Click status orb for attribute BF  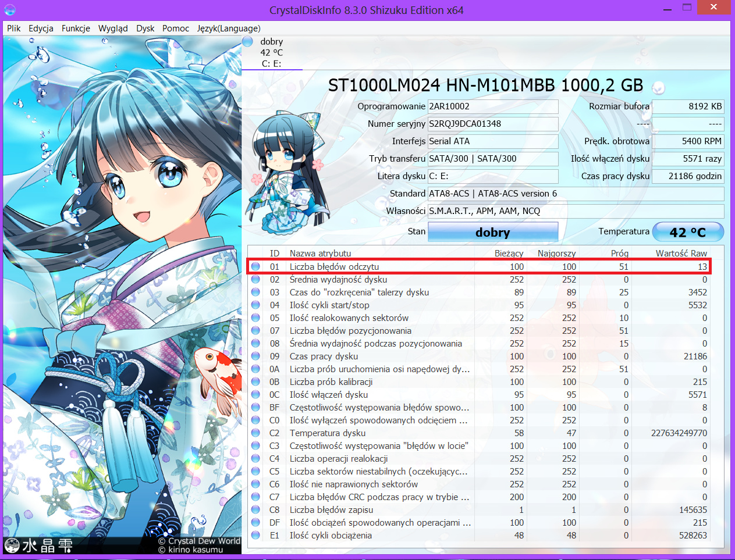(x=255, y=407)
